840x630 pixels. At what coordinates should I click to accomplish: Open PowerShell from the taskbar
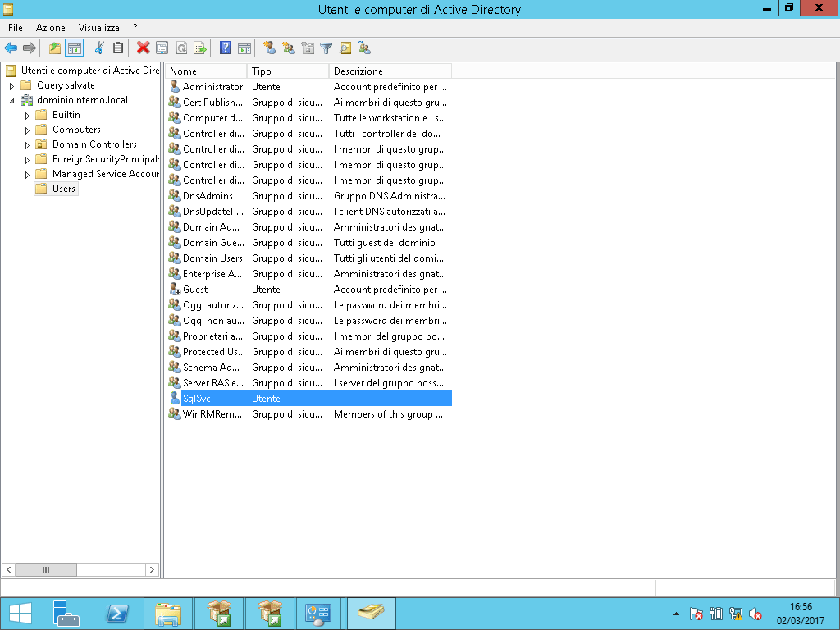(x=117, y=613)
